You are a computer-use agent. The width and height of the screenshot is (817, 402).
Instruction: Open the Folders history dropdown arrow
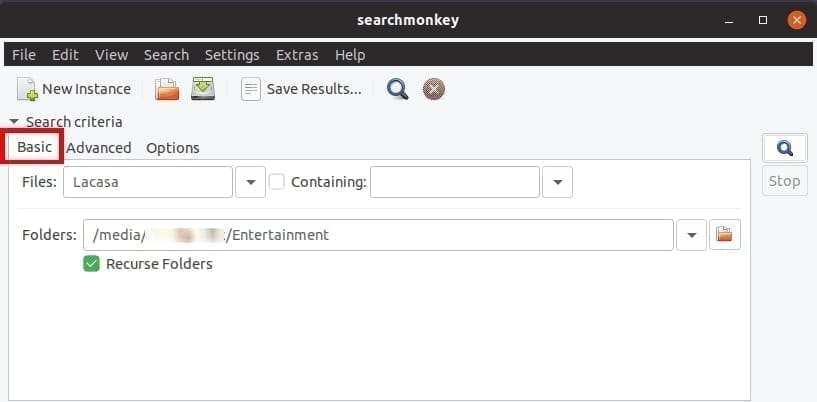pyautogui.click(x=691, y=235)
